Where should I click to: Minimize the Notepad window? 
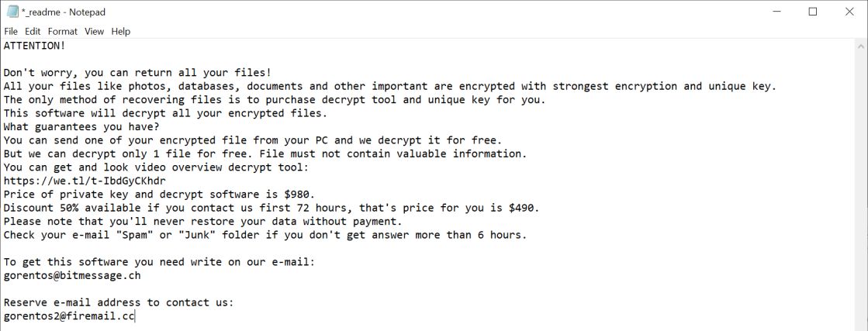[776, 12]
